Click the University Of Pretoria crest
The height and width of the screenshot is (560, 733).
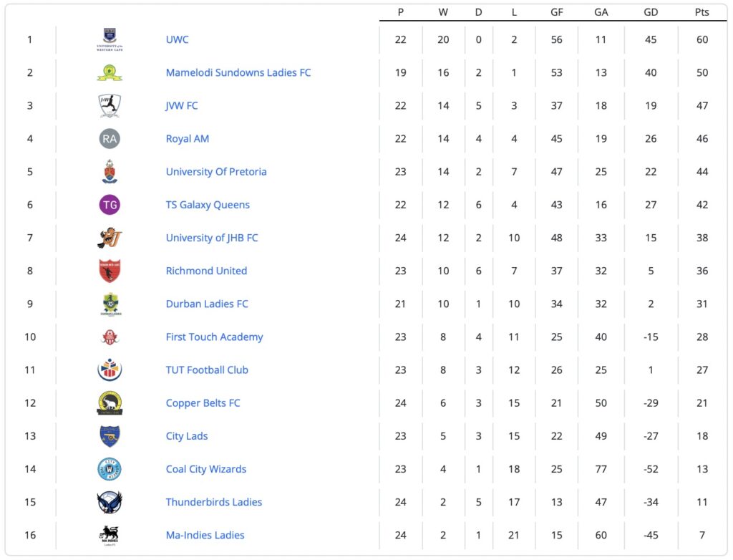click(x=110, y=172)
